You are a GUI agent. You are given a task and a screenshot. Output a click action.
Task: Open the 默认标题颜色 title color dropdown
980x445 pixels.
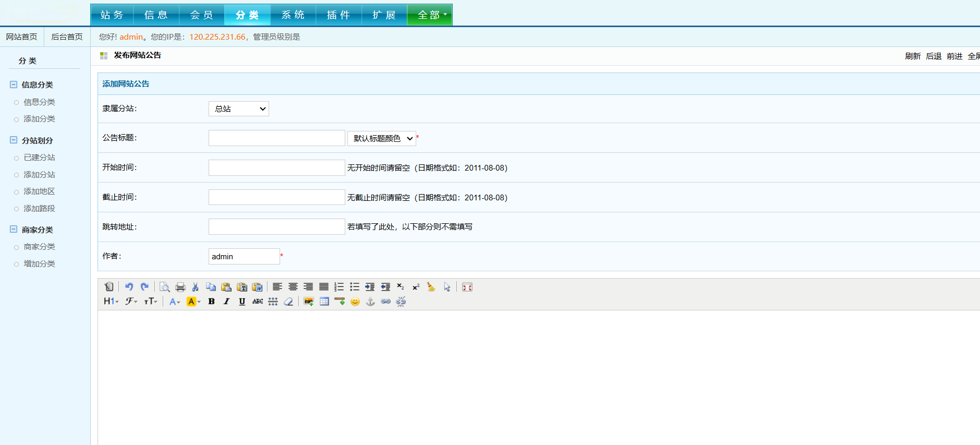[382, 138]
